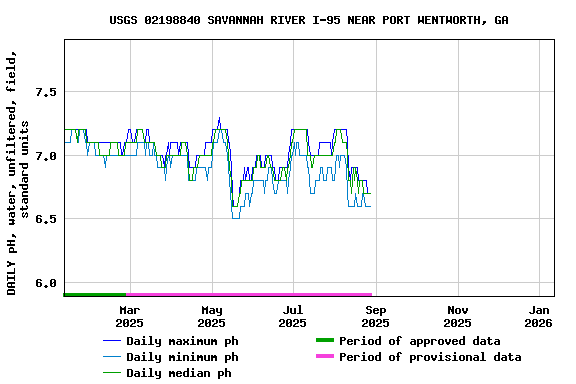Click the green approved-data bar on the chart baseline
Screen dimensions: 576x384
(x=95, y=295)
